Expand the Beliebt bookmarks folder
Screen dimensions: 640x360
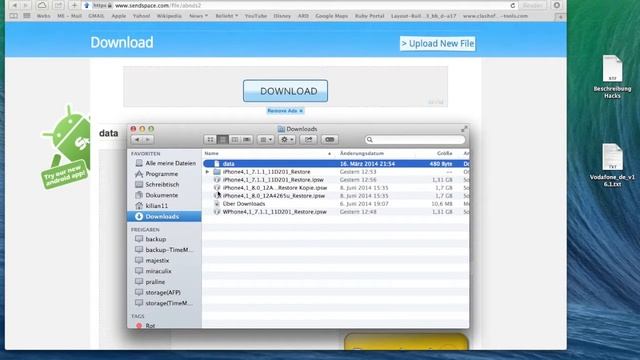(227, 16)
